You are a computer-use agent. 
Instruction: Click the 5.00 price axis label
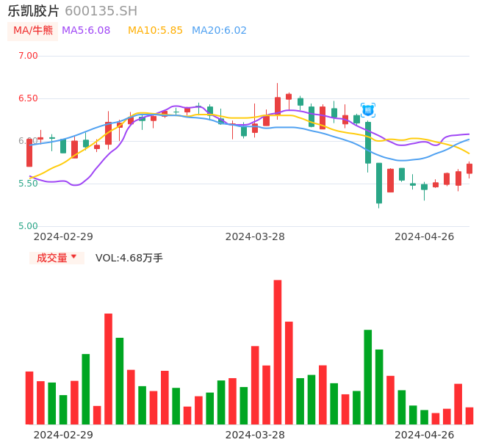(x=28, y=226)
